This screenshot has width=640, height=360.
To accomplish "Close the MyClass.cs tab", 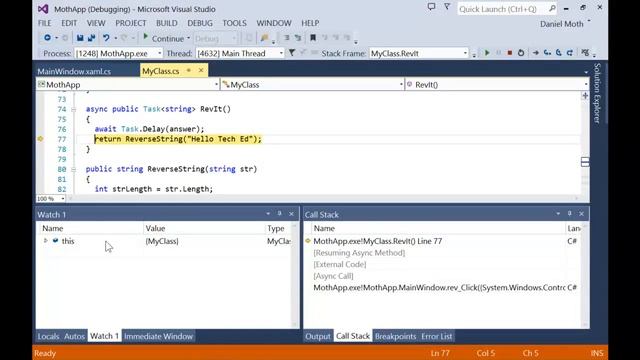I will click(201, 71).
